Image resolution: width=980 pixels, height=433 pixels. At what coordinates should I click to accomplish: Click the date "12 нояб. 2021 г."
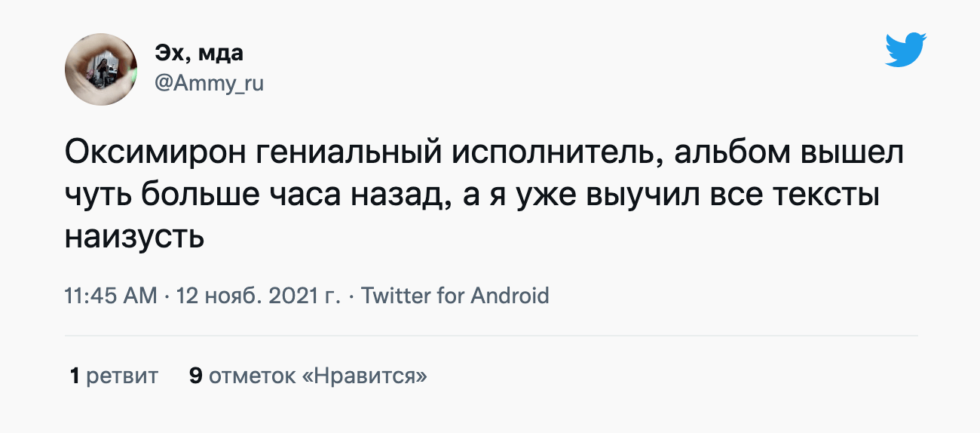[258, 295]
